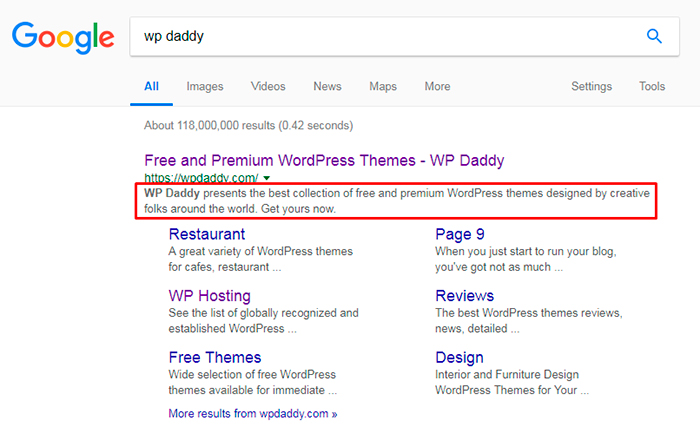Screen dimensions: 700x427
Task: Click 'More results from wpdaddy.com »'
Action: click(253, 414)
